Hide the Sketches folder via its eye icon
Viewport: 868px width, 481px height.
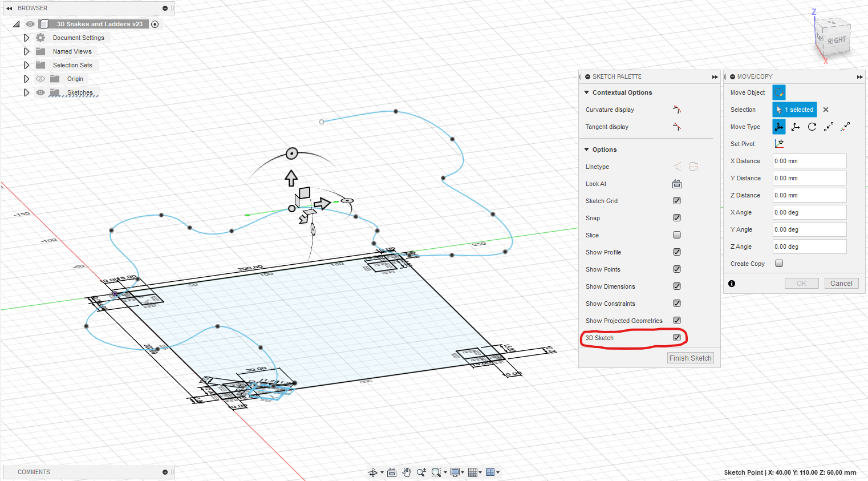(x=40, y=92)
